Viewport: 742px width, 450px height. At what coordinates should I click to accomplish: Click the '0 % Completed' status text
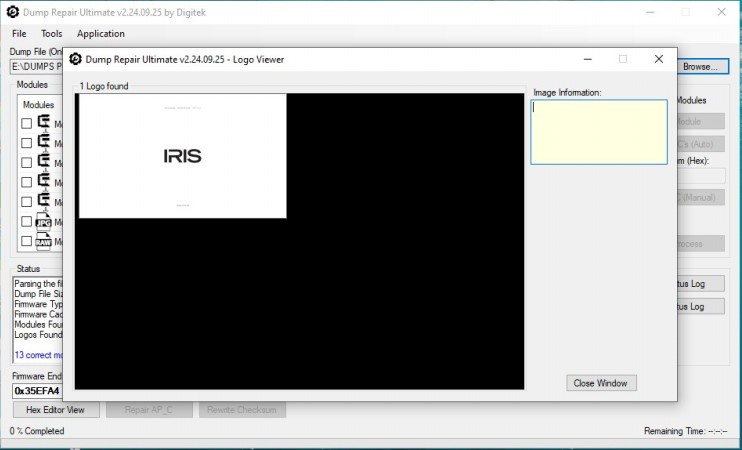pos(37,431)
